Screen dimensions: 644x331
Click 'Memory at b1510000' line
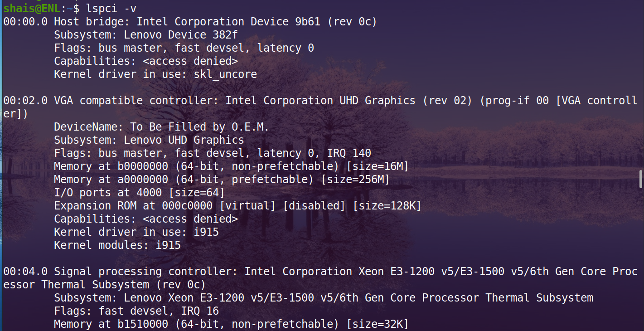231,324
